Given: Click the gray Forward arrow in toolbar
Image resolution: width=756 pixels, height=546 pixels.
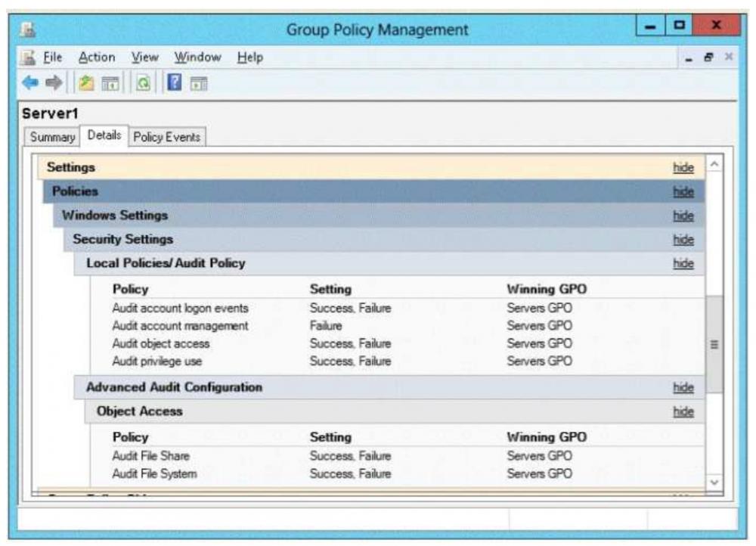Looking at the screenshot, I should [x=53, y=82].
